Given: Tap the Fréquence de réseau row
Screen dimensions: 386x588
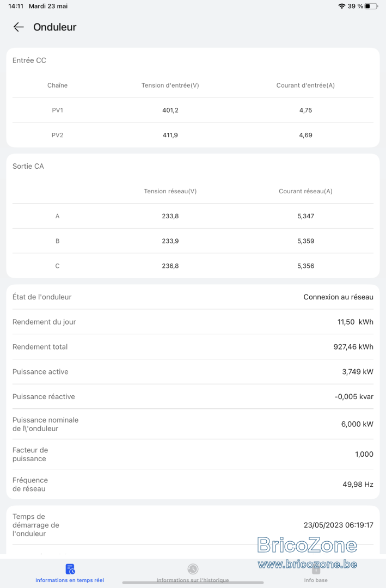Looking at the screenshot, I should coord(193,484).
